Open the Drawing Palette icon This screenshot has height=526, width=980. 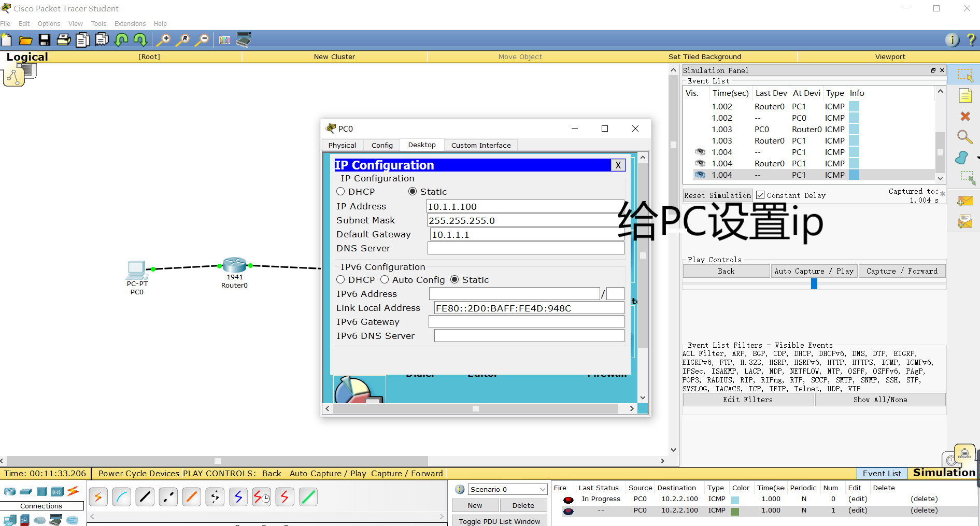[224, 40]
